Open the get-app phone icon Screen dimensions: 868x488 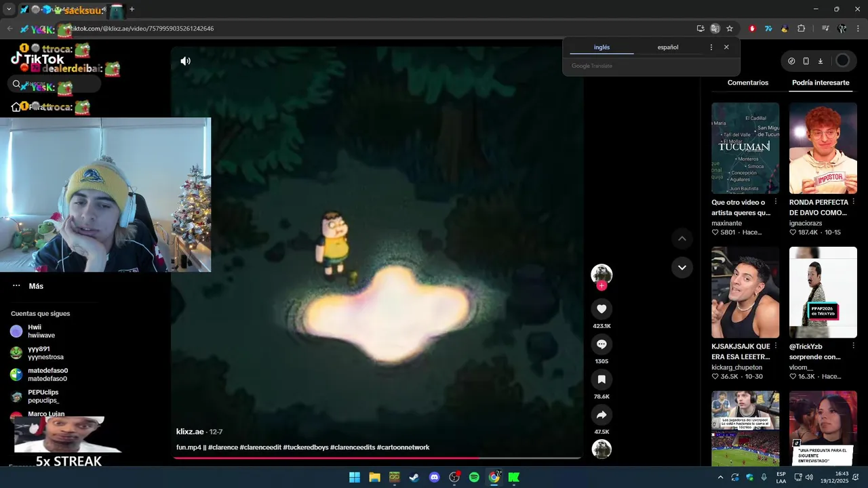(806, 61)
